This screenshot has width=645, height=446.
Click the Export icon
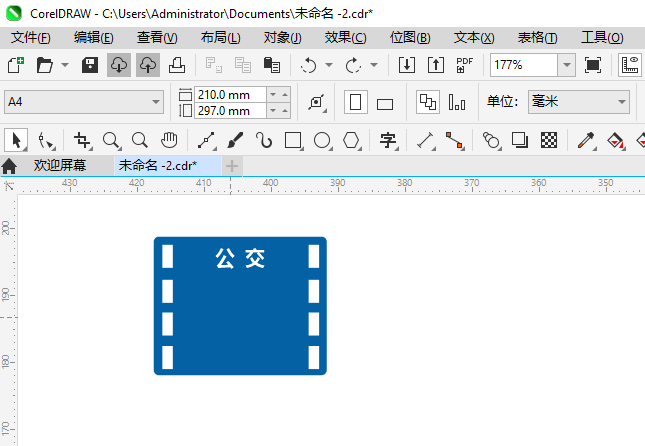click(436, 65)
